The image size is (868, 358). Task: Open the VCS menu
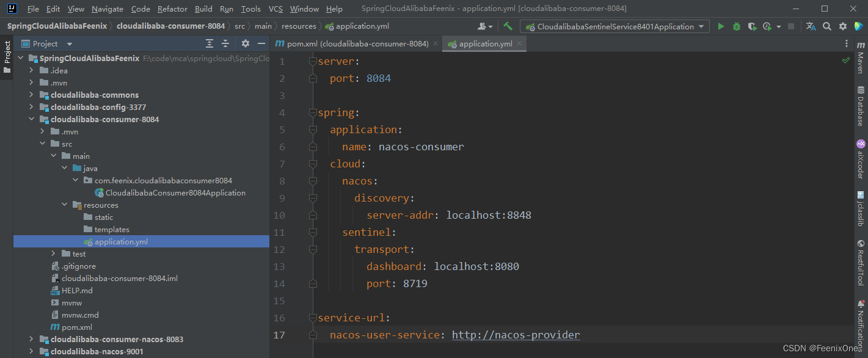[x=275, y=9]
